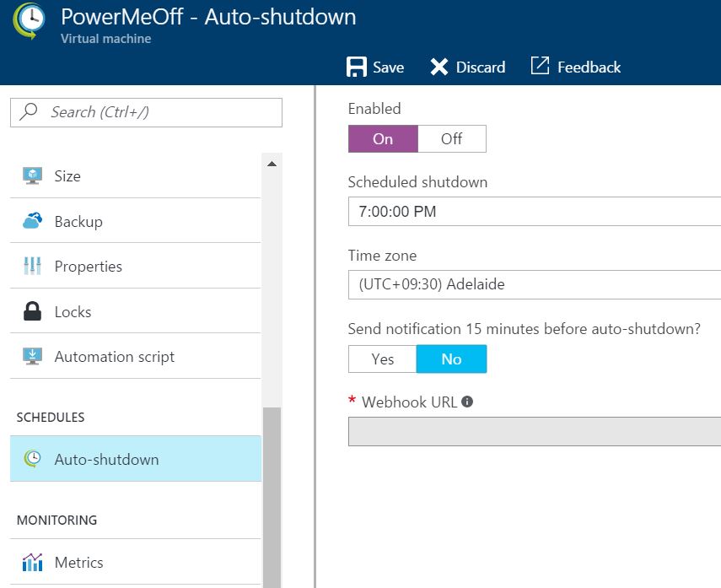Choose Yes for shutdown notification
This screenshot has width=721, height=588.
(x=383, y=359)
